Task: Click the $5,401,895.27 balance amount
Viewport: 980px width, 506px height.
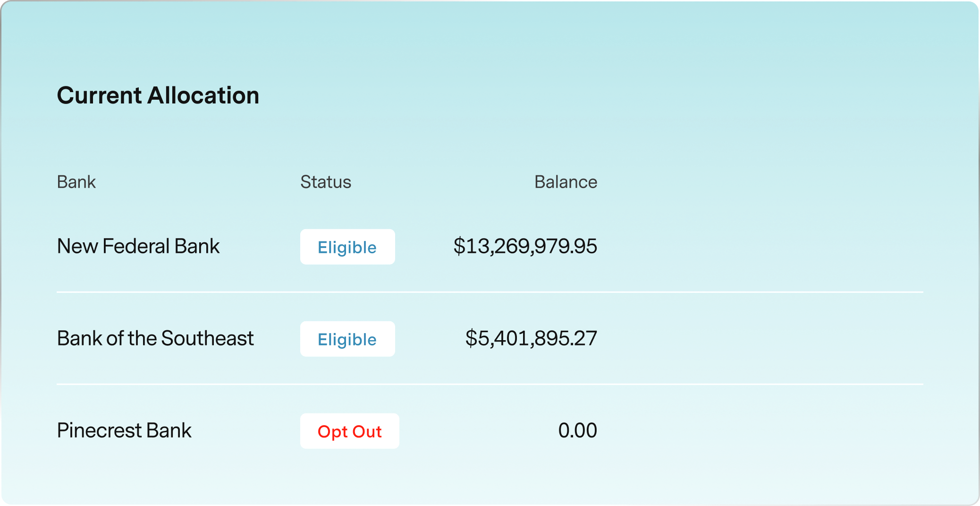Action: click(531, 338)
